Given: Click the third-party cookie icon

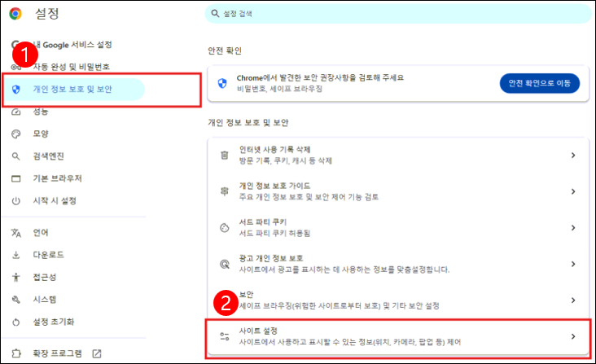Looking at the screenshot, I should tap(225, 227).
